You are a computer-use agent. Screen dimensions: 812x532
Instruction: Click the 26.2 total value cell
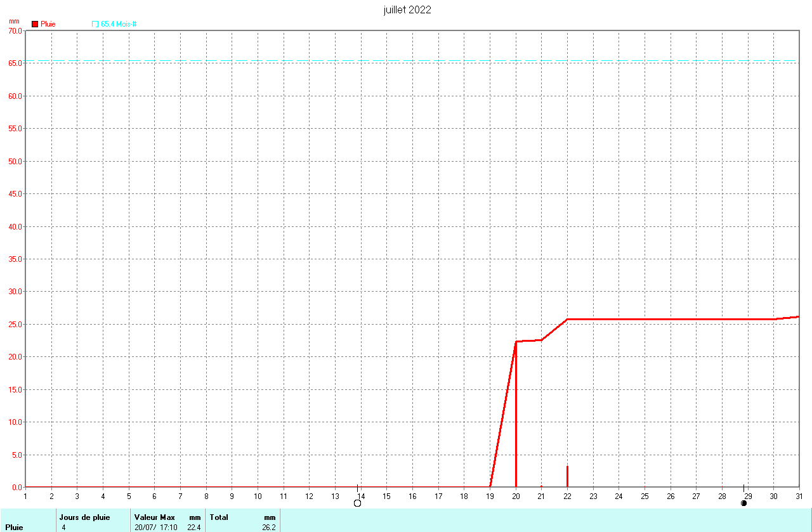[x=269, y=527]
